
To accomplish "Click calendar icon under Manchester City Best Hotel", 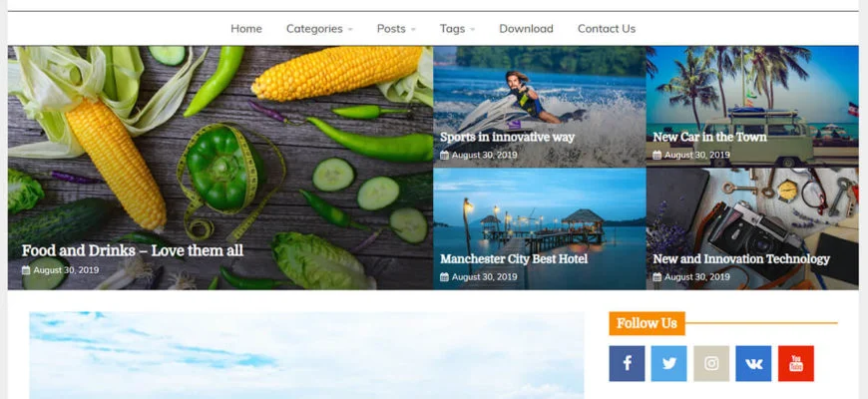I will click(444, 276).
